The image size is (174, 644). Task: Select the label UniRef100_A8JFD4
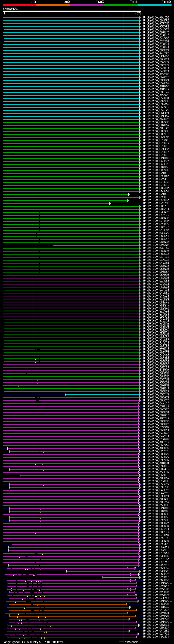(156, 604)
